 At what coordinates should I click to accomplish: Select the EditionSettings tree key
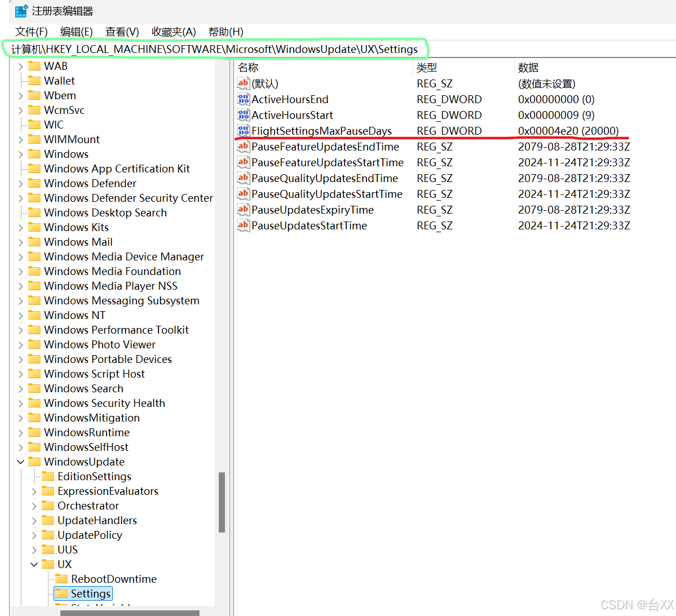94,476
